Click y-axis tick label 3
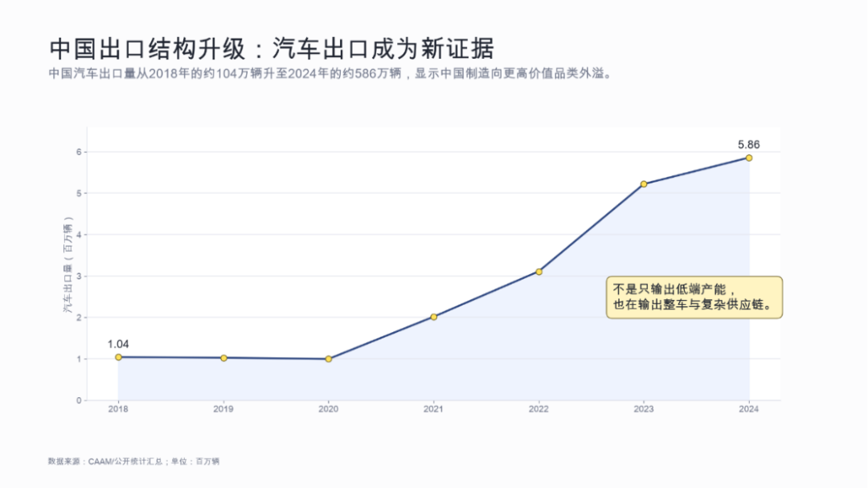Screen dimensions: 868x488 (79, 276)
